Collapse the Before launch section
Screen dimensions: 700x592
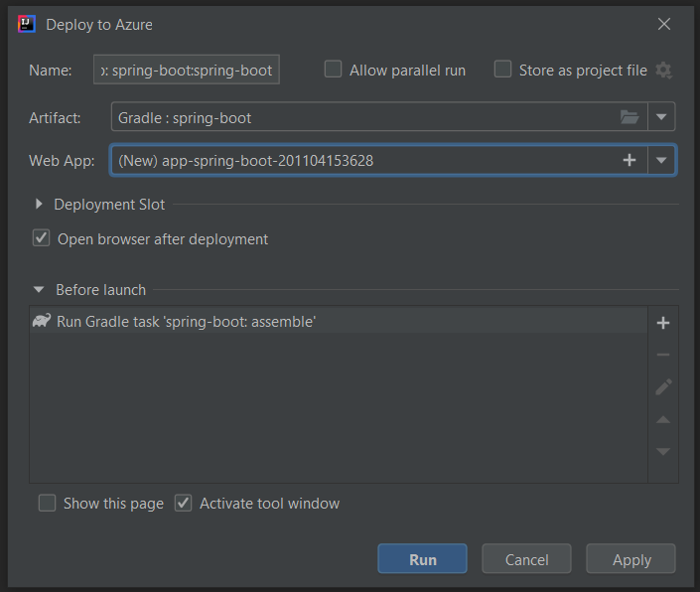[x=39, y=290]
